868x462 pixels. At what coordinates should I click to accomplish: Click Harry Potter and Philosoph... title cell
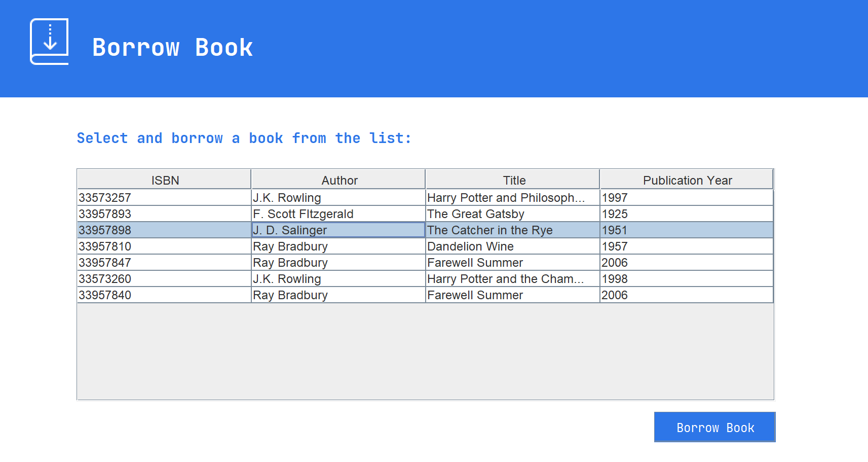[512, 197]
